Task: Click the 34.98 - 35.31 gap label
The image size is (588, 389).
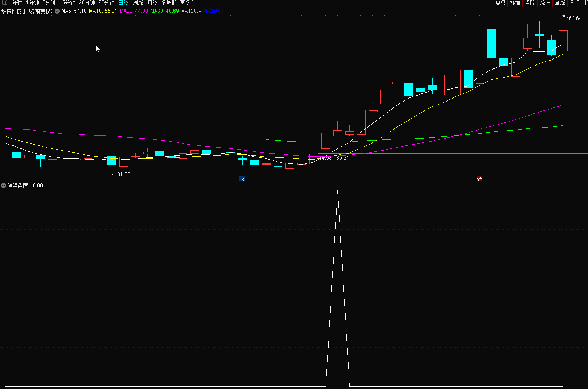Action: [x=334, y=158]
